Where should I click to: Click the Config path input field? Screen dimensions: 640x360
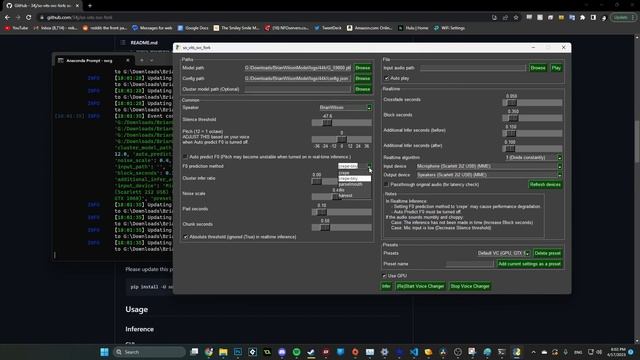pos(298,78)
